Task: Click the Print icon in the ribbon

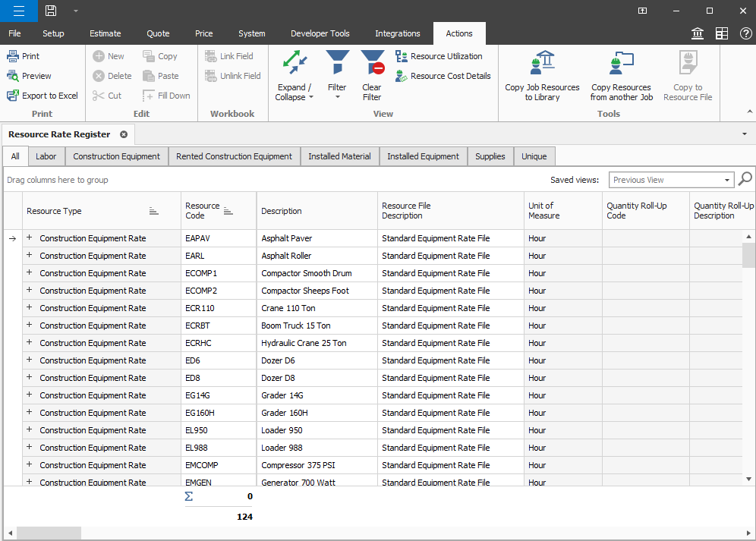Action: tap(13, 56)
